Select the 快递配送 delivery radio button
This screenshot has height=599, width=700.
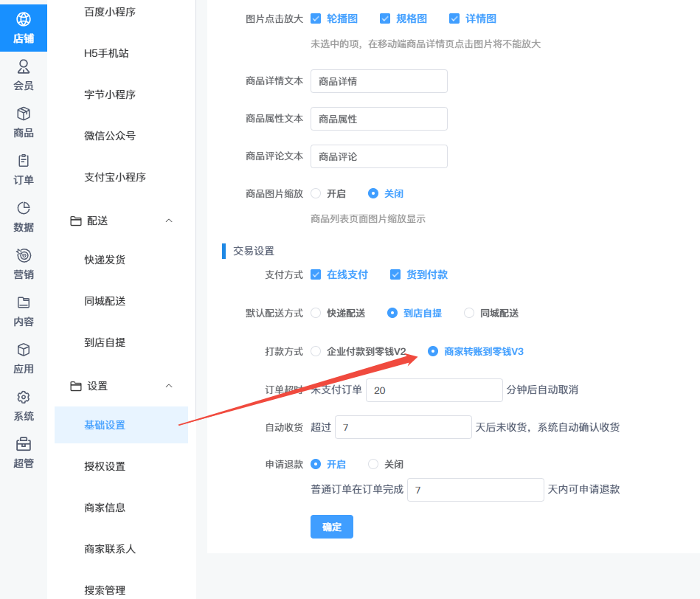pyautogui.click(x=316, y=313)
